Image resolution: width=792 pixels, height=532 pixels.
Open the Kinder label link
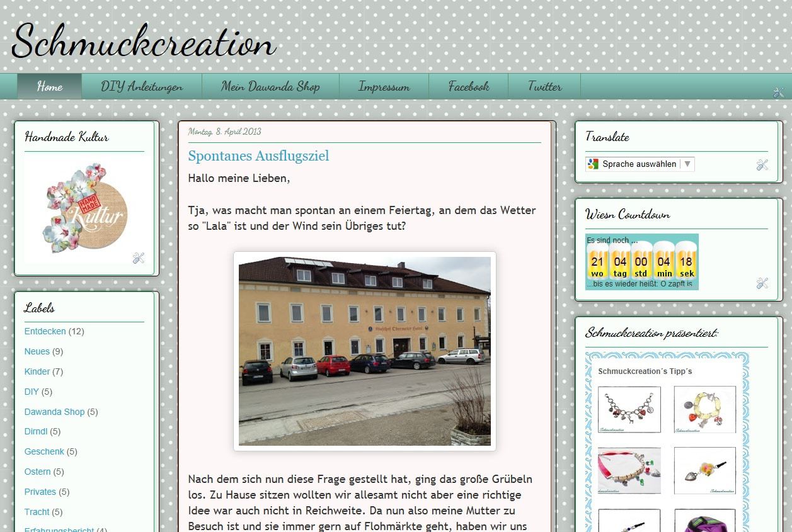click(x=37, y=371)
